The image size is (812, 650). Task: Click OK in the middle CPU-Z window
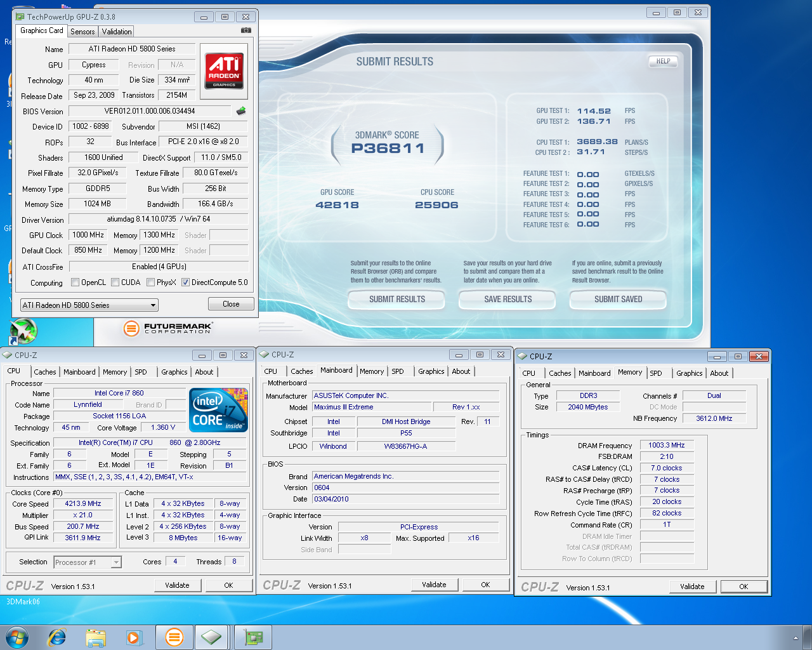pyautogui.click(x=485, y=585)
